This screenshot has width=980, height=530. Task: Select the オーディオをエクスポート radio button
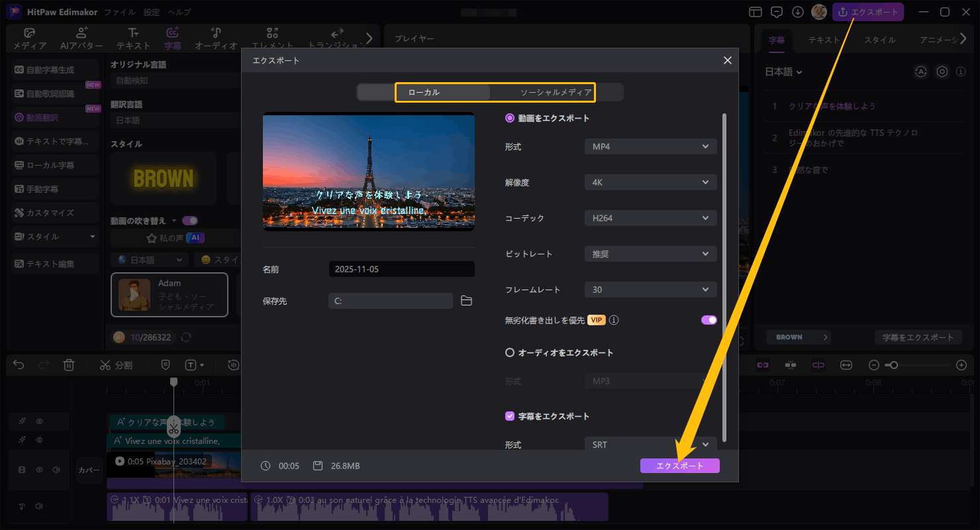(510, 352)
